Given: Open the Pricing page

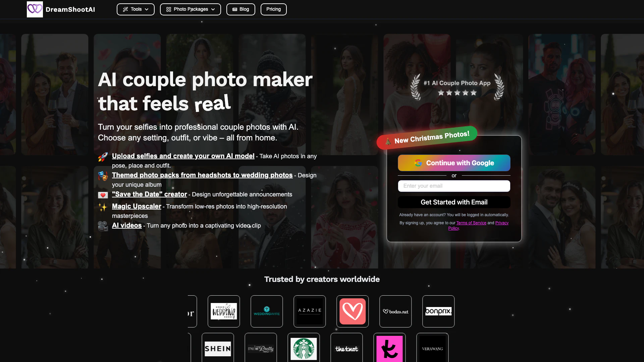Looking at the screenshot, I should [273, 9].
